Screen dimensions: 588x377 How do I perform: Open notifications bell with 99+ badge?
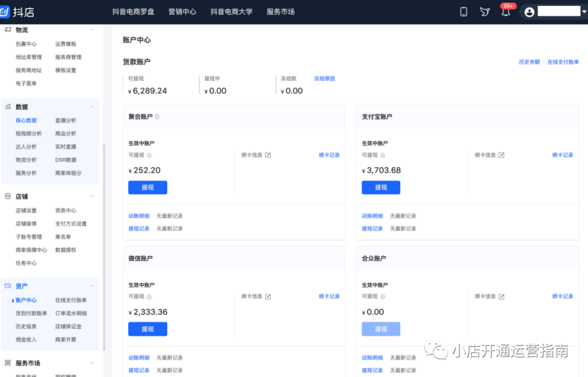(506, 11)
